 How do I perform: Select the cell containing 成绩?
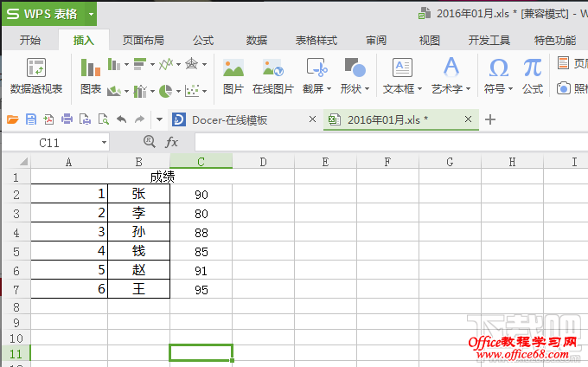click(x=163, y=177)
